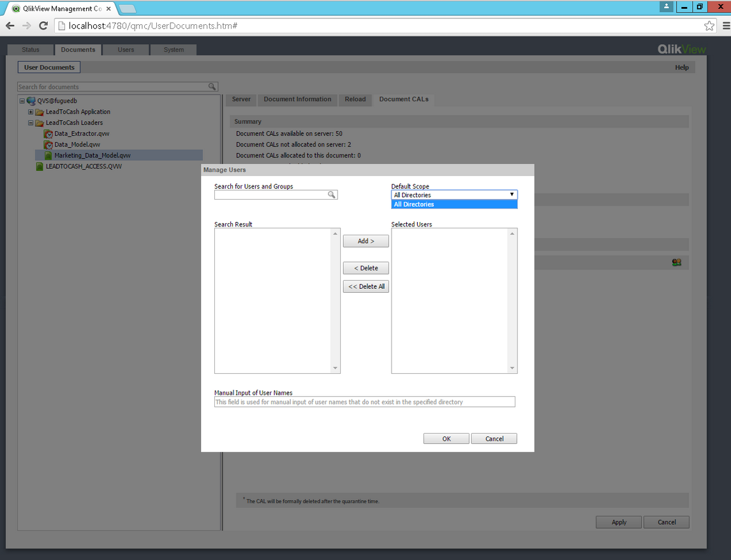Select All Directories option in dropdown list
Screen dimensions: 731x560
454,204
